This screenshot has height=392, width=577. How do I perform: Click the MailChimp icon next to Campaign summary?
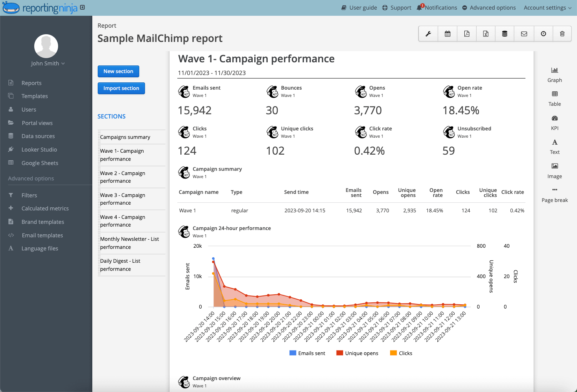(184, 172)
